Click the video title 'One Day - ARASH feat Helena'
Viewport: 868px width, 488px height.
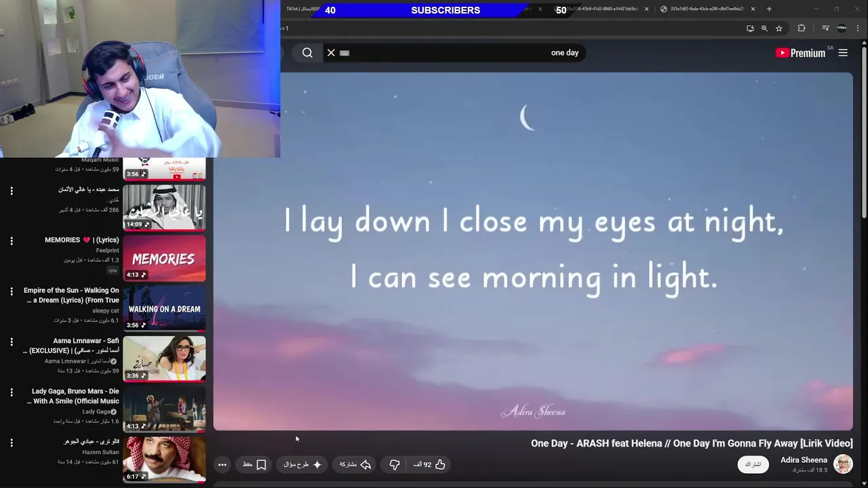pyautogui.click(x=692, y=443)
